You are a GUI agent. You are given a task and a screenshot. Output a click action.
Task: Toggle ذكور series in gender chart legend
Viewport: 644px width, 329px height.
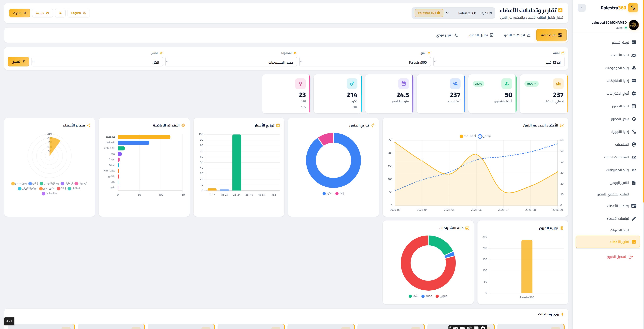click(328, 193)
